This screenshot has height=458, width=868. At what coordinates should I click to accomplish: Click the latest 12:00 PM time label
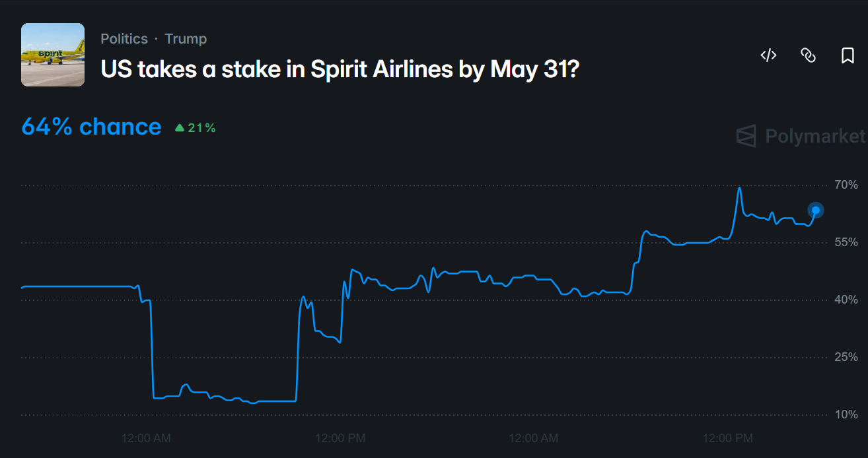point(727,438)
